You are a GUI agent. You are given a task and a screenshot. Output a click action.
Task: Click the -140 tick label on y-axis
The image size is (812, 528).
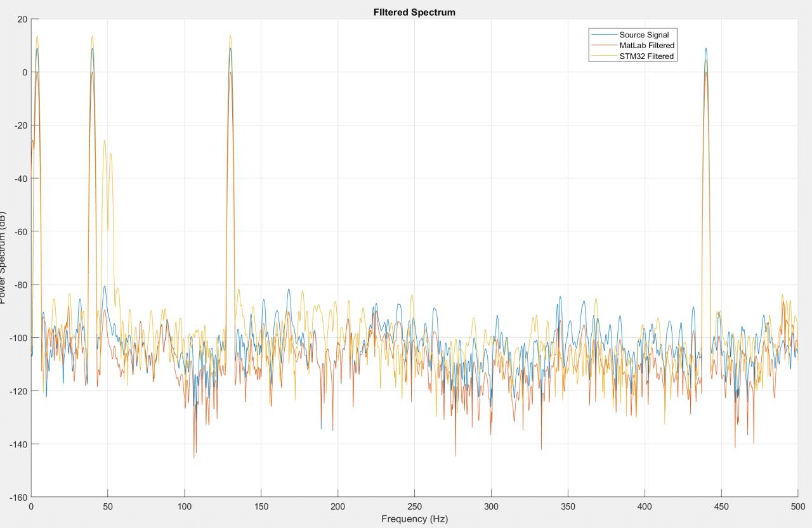[16, 444]
